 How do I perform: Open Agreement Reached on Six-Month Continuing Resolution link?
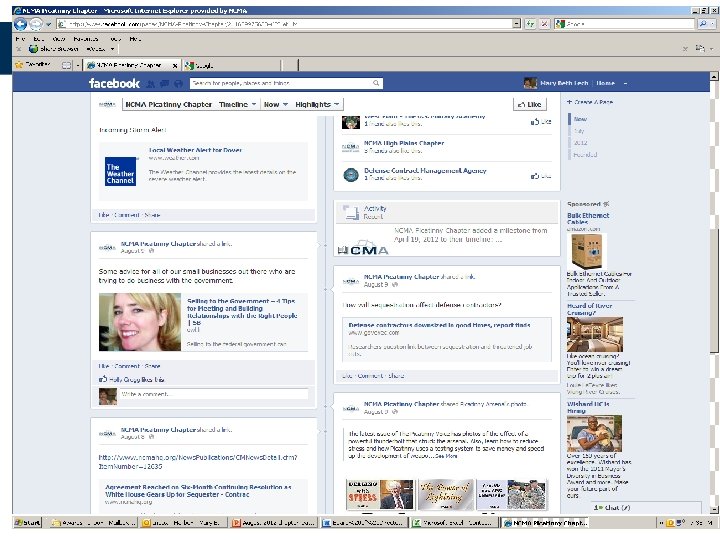click(x=198, y=491)
